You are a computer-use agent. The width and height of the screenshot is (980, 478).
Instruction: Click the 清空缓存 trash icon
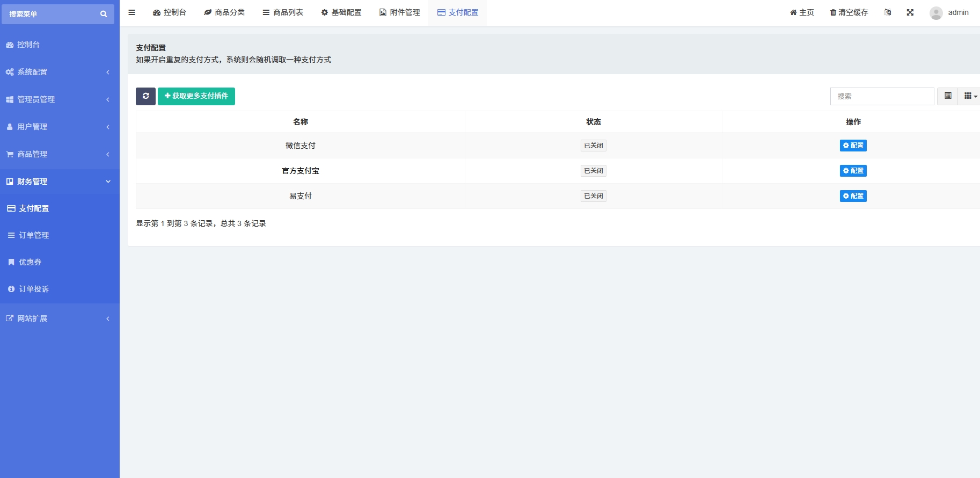tap(833, 12)
